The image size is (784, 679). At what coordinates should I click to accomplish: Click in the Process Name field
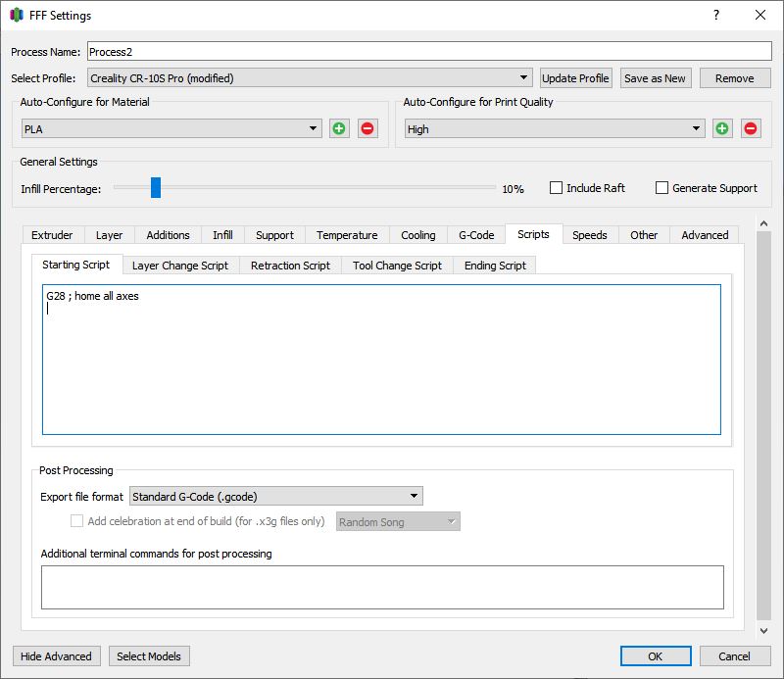click(429, 52)
